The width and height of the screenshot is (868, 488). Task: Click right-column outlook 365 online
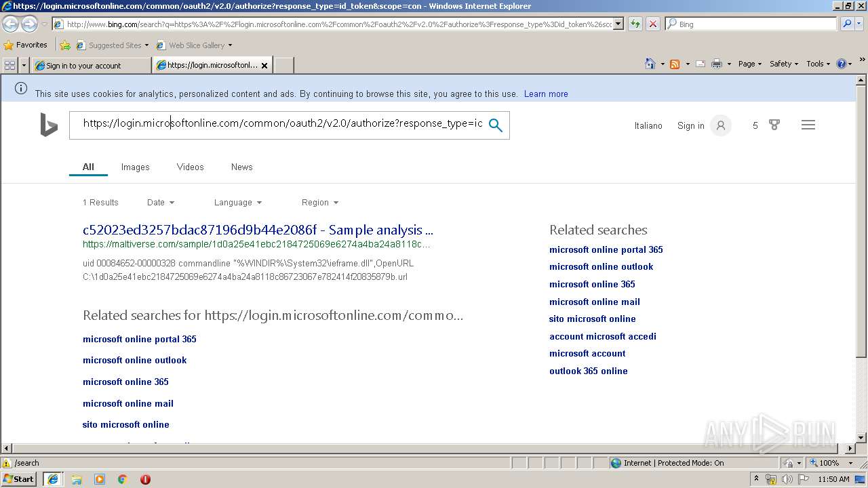(x=589, y=371)
